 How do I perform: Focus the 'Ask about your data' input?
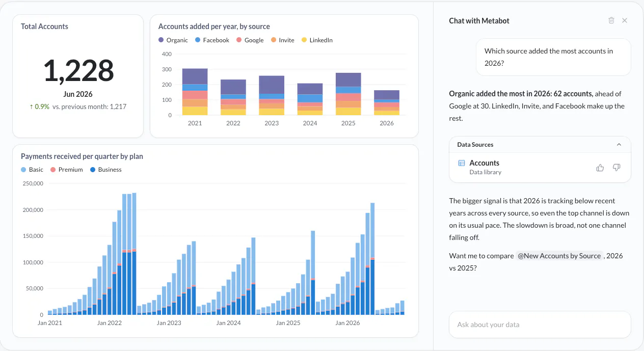(x=540, y=325)
